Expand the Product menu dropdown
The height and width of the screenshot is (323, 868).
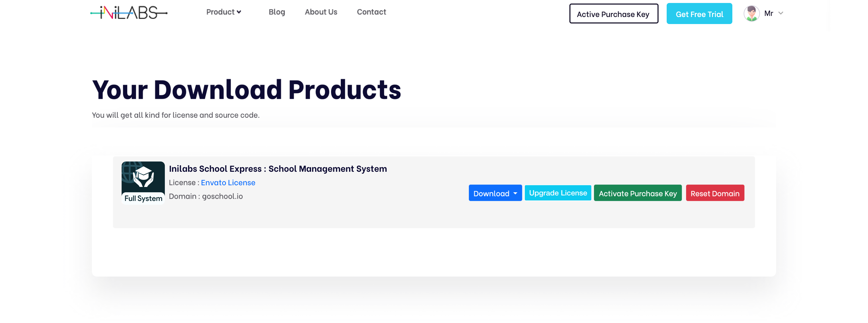click(224, 12)
